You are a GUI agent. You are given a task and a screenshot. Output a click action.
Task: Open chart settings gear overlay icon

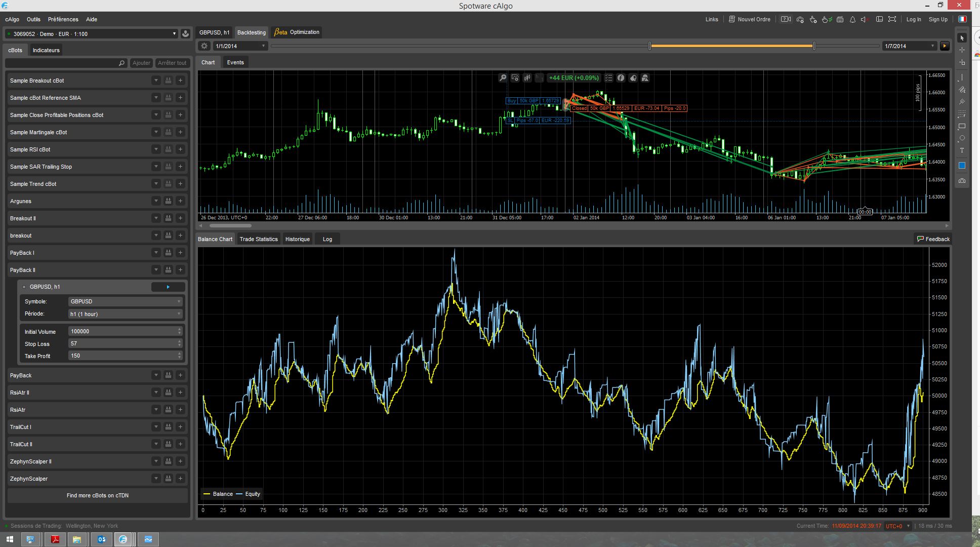tap(515, 78)
